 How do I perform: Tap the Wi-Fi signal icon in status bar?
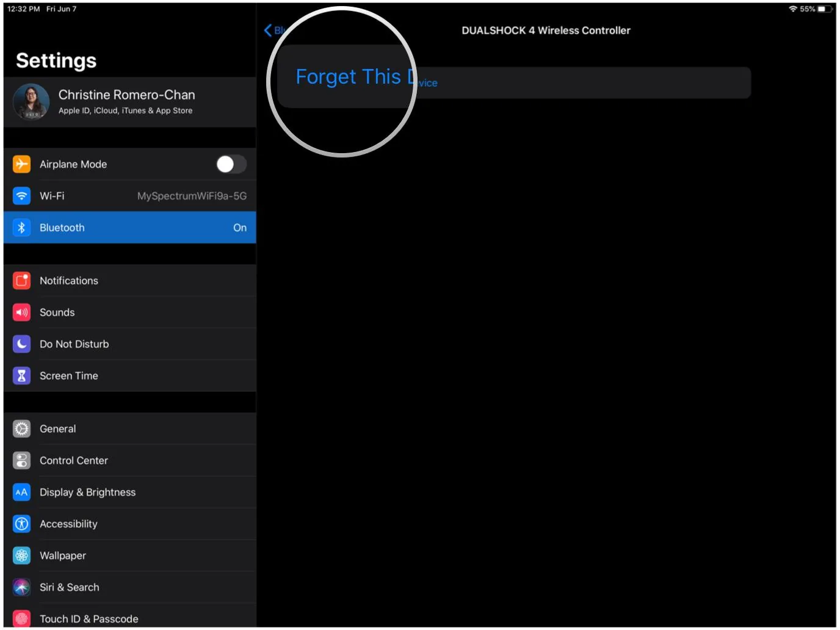point(793,9)
